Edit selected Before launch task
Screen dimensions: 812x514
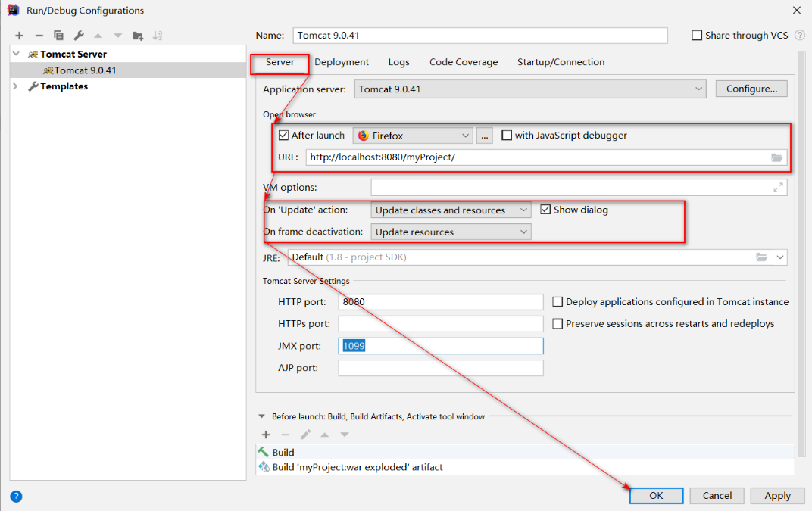point(305,435)
